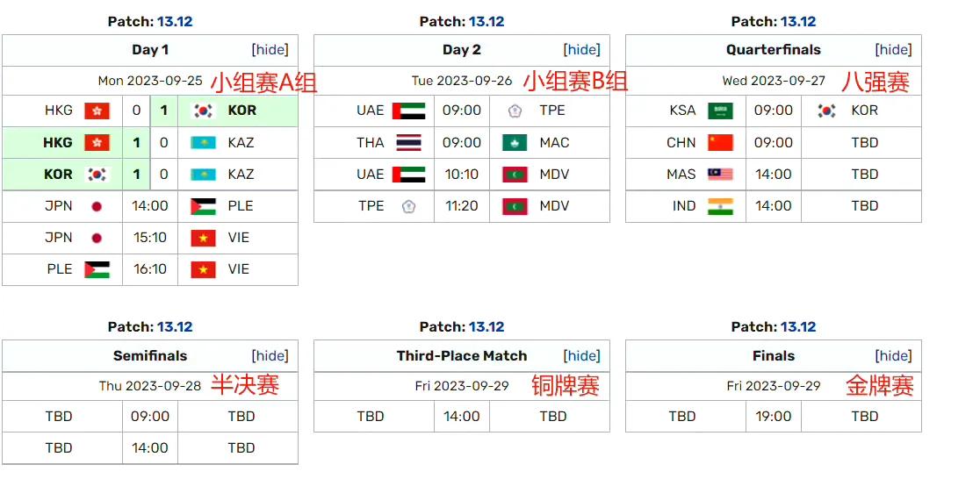Click the Saudi Arabia flag next to KSA
The height and width of the screenshot is (486, 980).
coord(720,111)
